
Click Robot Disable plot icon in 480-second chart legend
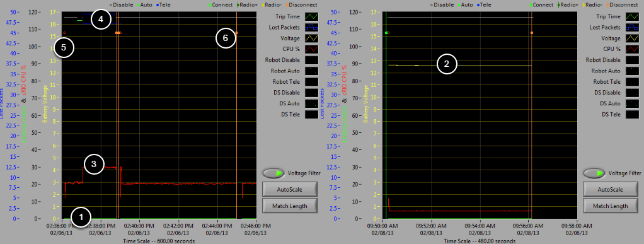point(633,60)
